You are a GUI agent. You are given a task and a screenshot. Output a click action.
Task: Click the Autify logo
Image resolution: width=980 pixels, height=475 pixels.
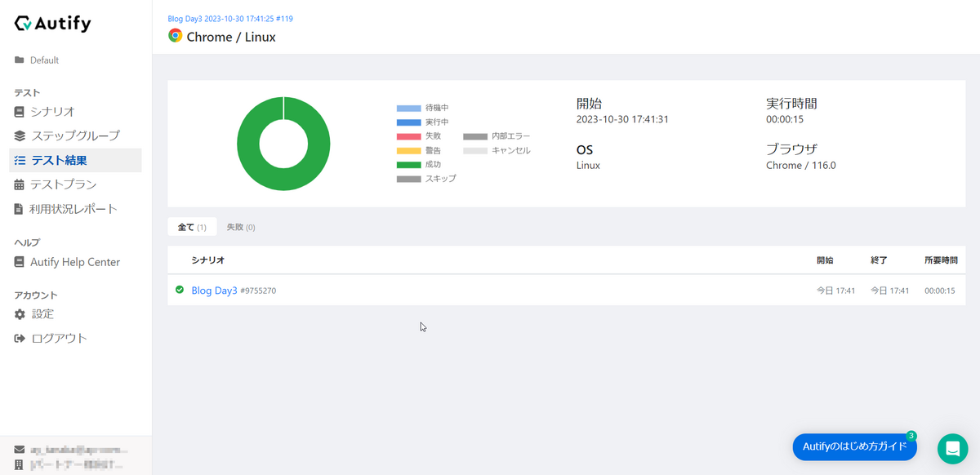tap(53, 24)
